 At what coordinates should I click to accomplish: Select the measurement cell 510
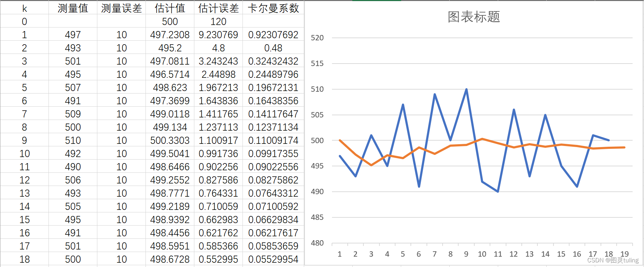73,140
